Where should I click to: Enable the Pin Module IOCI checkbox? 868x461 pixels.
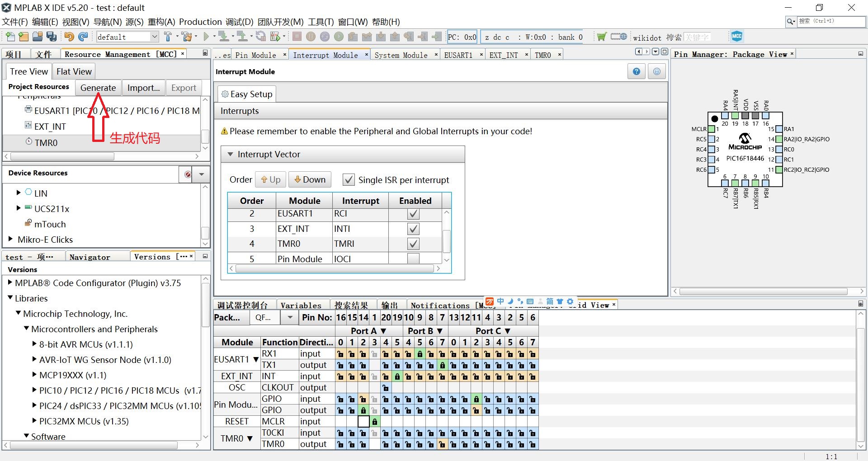413,259
